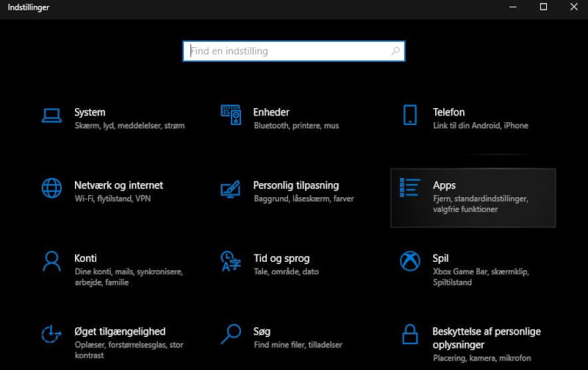The width and height of the screenshot is (588, 370).
Task: Minimize the Indstillinger window
Action: pyautogui.click(x=512, y=7)
